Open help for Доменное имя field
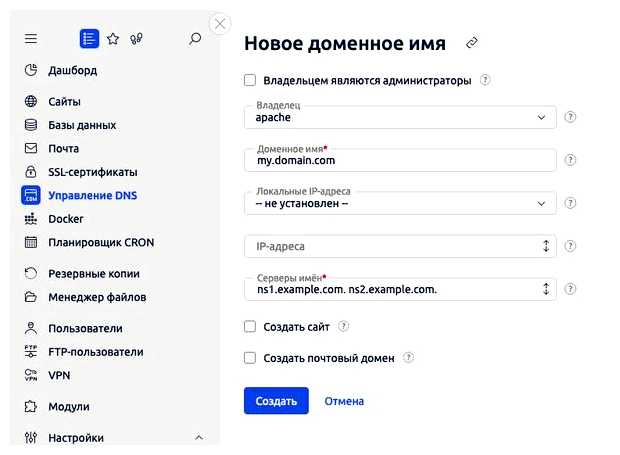This screenshot has width=620, height=455. [570, 160]
